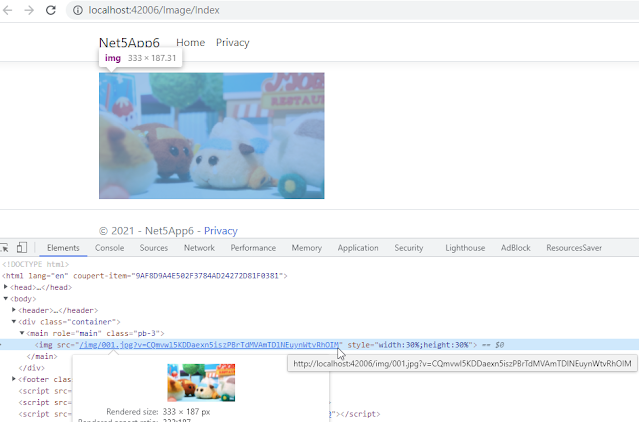Image resolution: width=639 pixels, height=422 pixels.
Task: Open the Privacy nav link in header
Action: [232, 42]
